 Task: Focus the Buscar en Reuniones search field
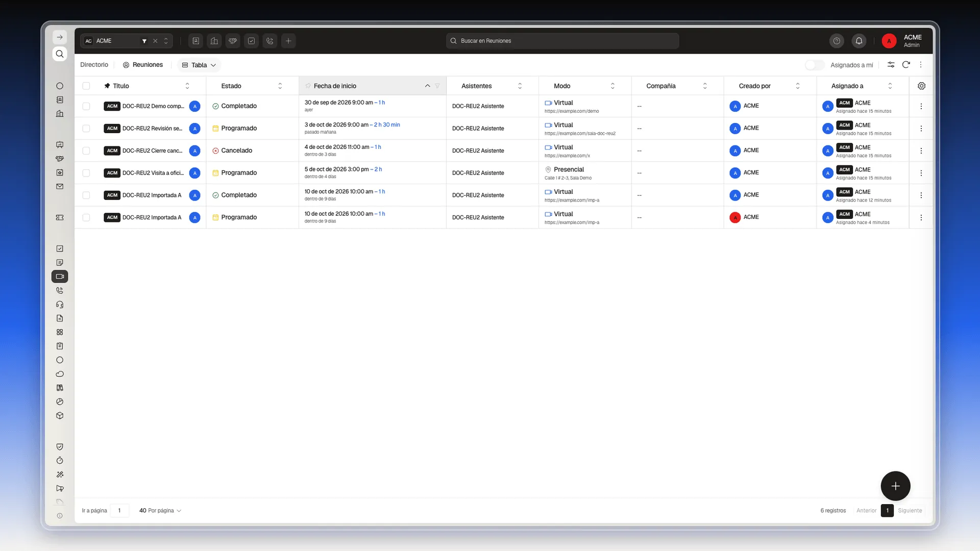[x=562, y=41]
